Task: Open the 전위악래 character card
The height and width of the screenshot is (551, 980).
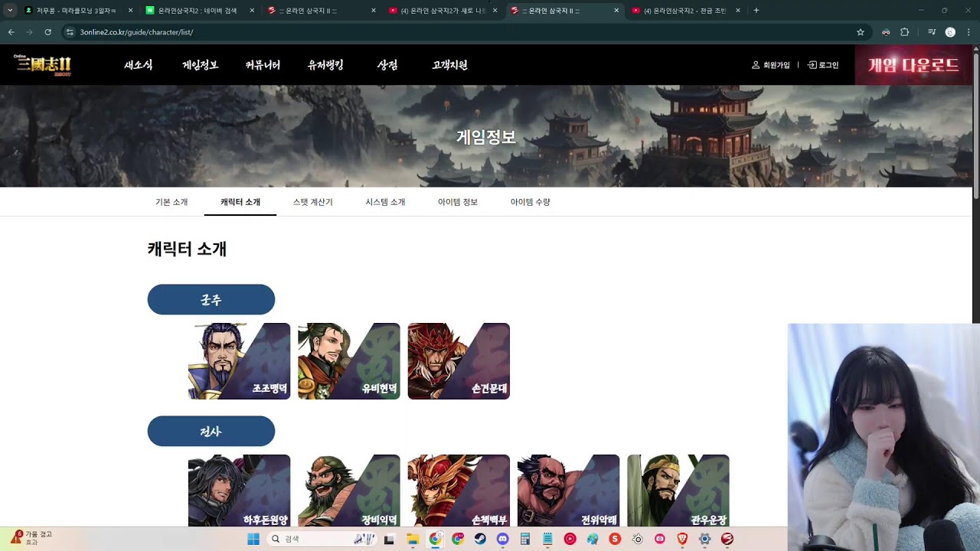Action: coord(568,491)
